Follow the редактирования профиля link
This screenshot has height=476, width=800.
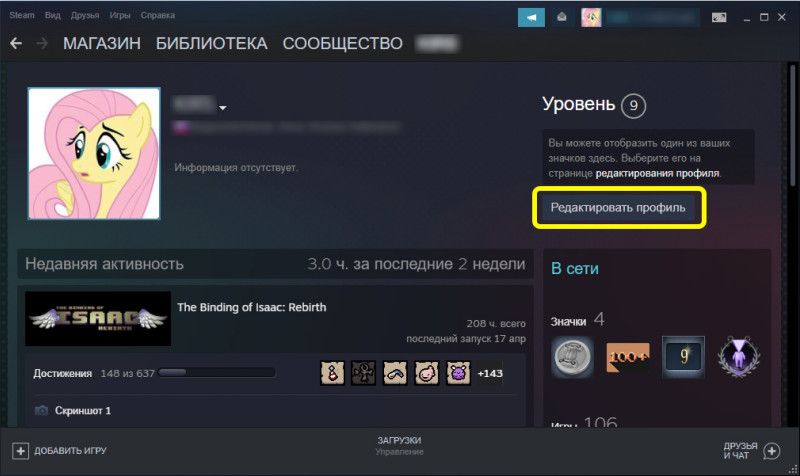point(658,173)
